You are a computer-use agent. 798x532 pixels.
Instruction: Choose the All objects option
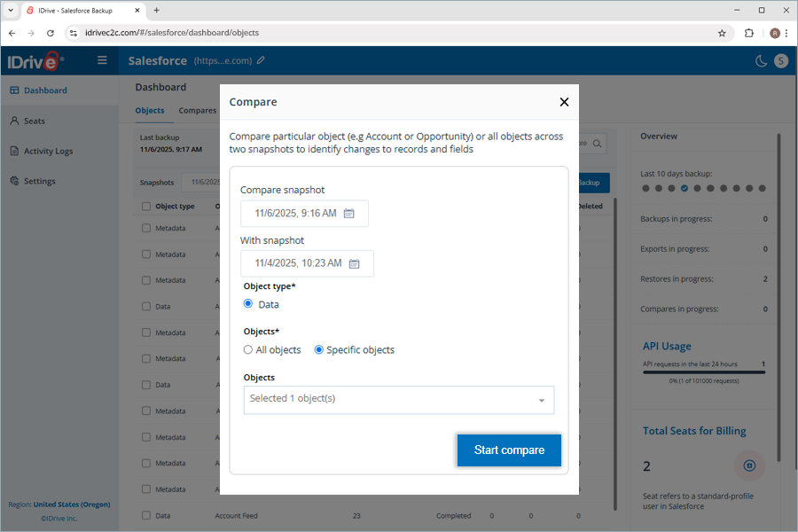tap(248, 349)
